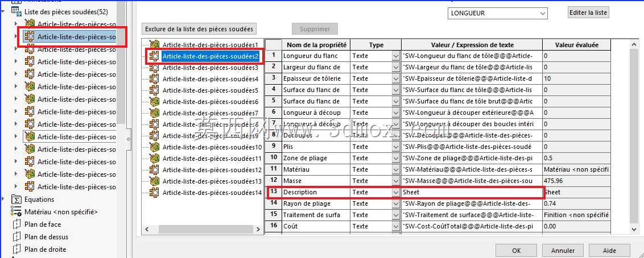Open the LONGUEUR combo box

pyautogui.click(x=497, y=13)
